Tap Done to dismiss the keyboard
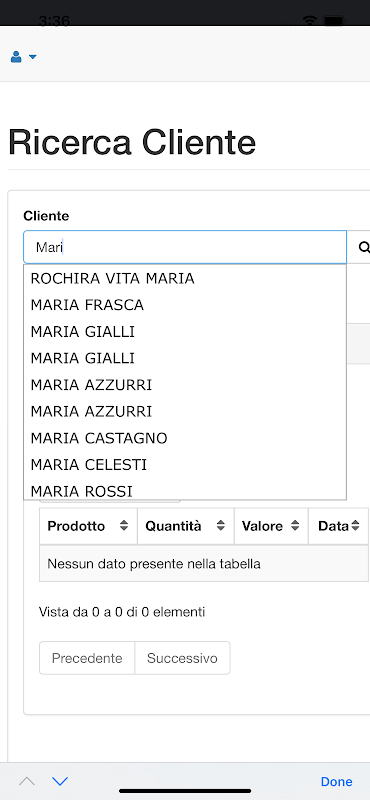The image size is (370, 800). [336, 782]
